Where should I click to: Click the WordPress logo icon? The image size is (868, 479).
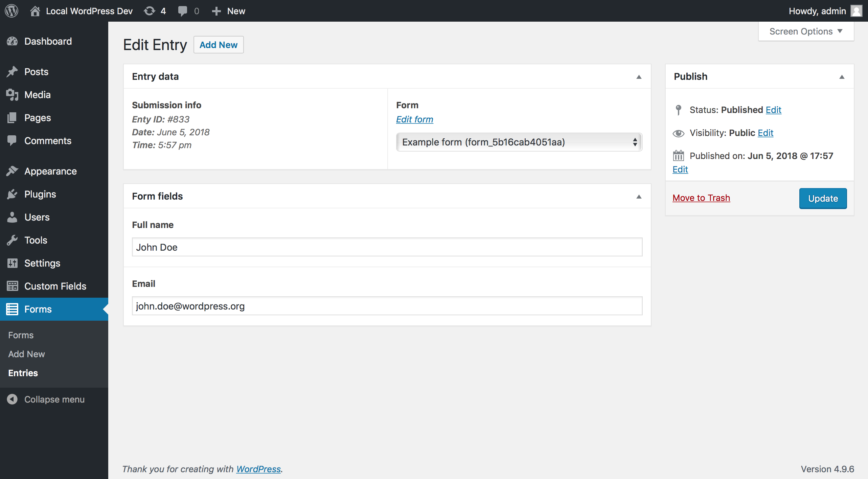pyautogui.click(x=12, y=11)
